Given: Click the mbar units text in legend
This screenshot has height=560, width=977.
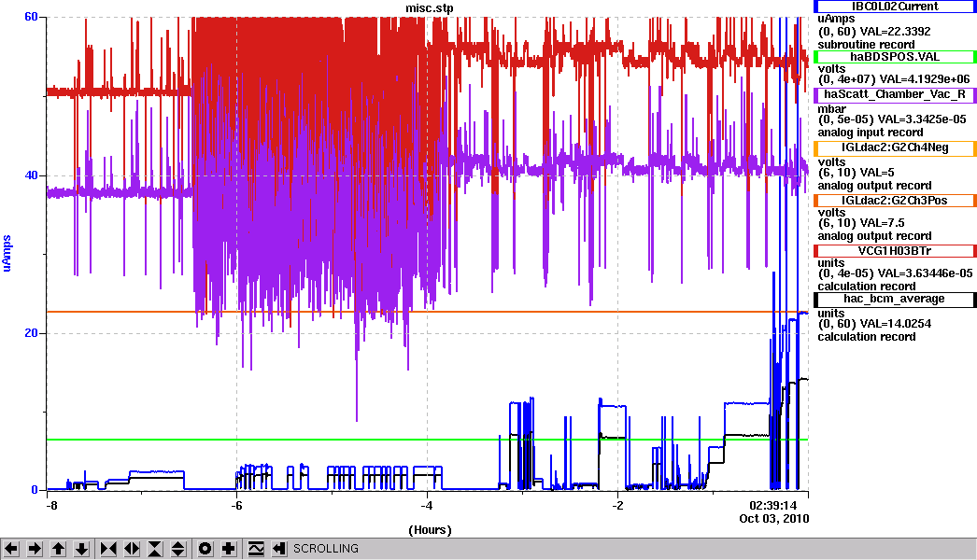Looking at the screenshot, I should [832, 109].
